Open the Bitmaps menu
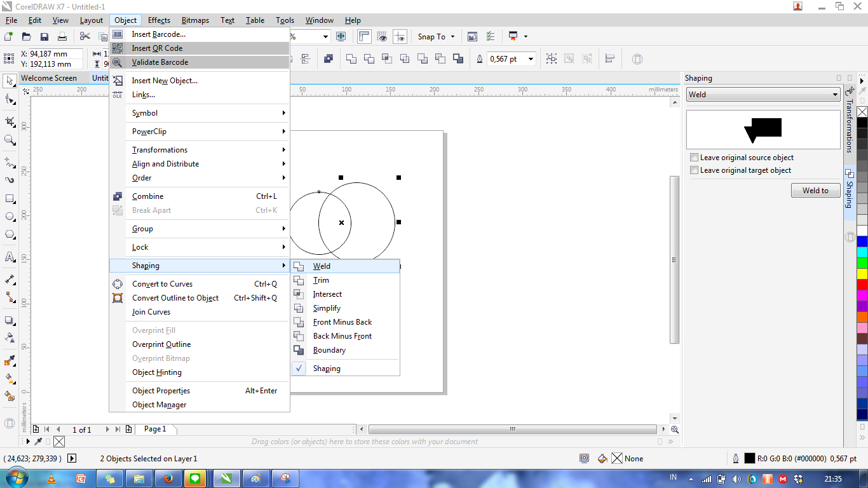 [x=195, y=20]
